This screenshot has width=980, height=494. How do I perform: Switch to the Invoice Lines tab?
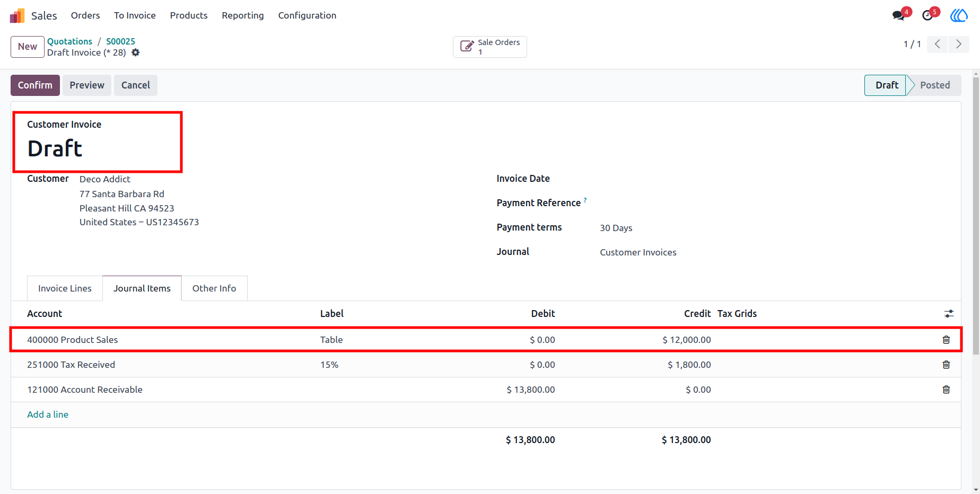pyautogui.click(x=65, y=288)
